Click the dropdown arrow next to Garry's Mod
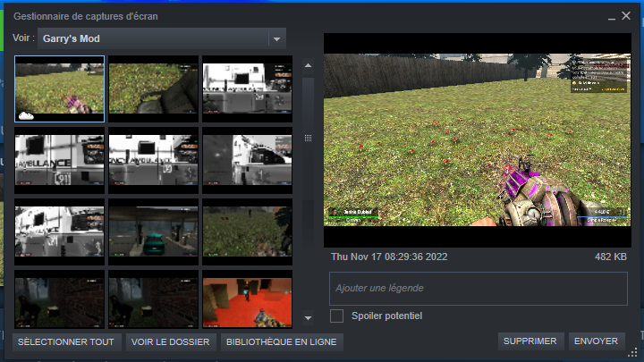This screenshot has width=644, height=362. (276, 39)
